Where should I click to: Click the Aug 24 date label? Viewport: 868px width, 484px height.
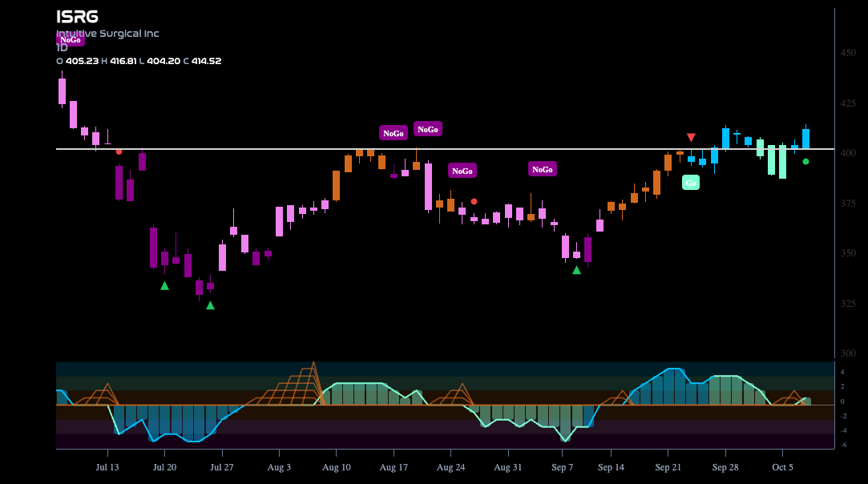(x=450, y=467)
